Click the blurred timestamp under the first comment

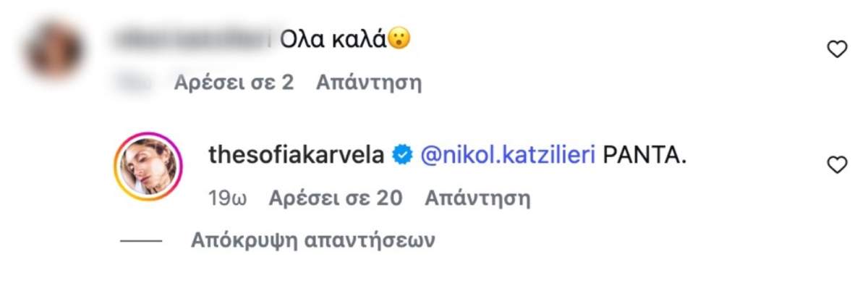(135, 82)
